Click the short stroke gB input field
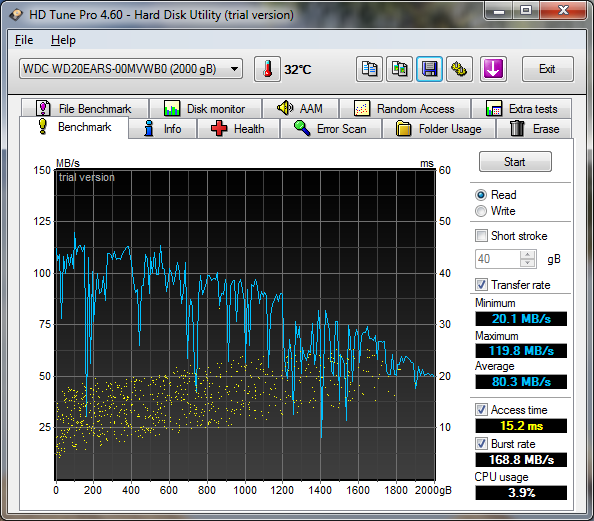The height and width of the screenshot is (521, 594). (498, 259)
